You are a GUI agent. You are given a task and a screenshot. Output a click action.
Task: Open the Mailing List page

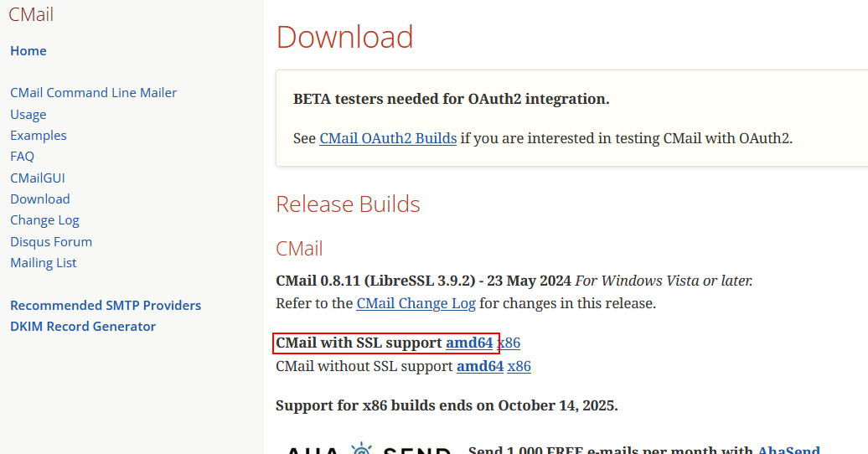44,263
